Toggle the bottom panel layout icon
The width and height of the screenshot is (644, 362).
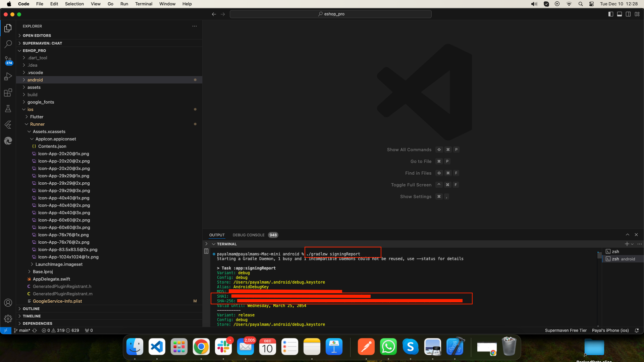620,14
